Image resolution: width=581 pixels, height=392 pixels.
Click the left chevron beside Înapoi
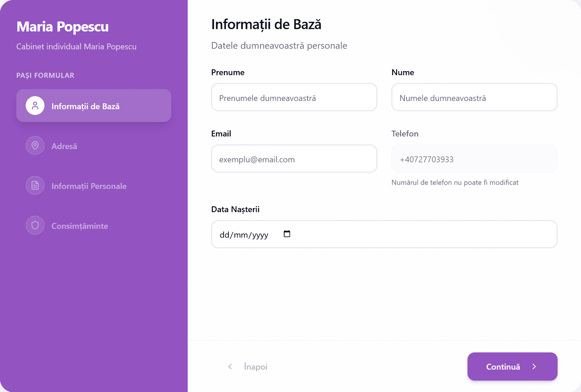[230, 367]
